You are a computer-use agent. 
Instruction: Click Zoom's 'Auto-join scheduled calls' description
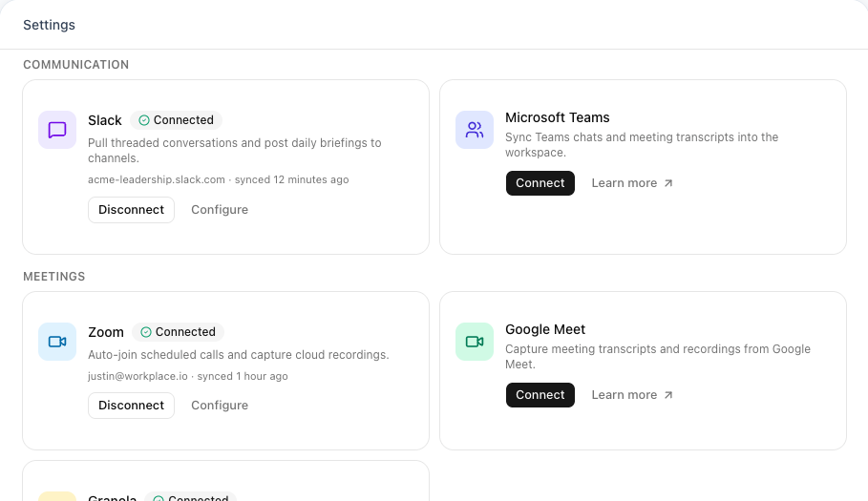point(239,354)
